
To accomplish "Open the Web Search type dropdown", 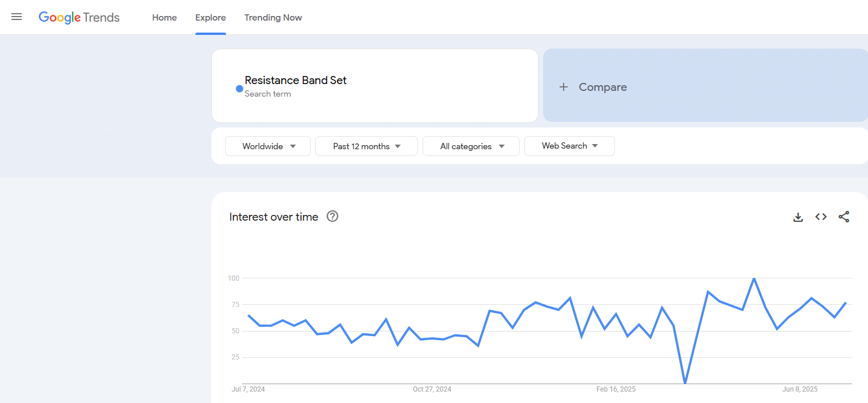I will [x=569, y=146].
